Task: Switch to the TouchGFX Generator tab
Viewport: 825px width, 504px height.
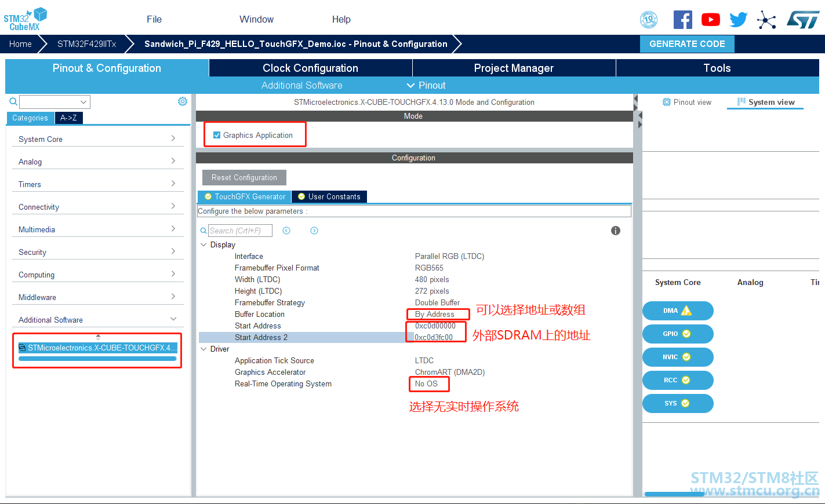Action: pyautogui.click(x=245, y=196)
